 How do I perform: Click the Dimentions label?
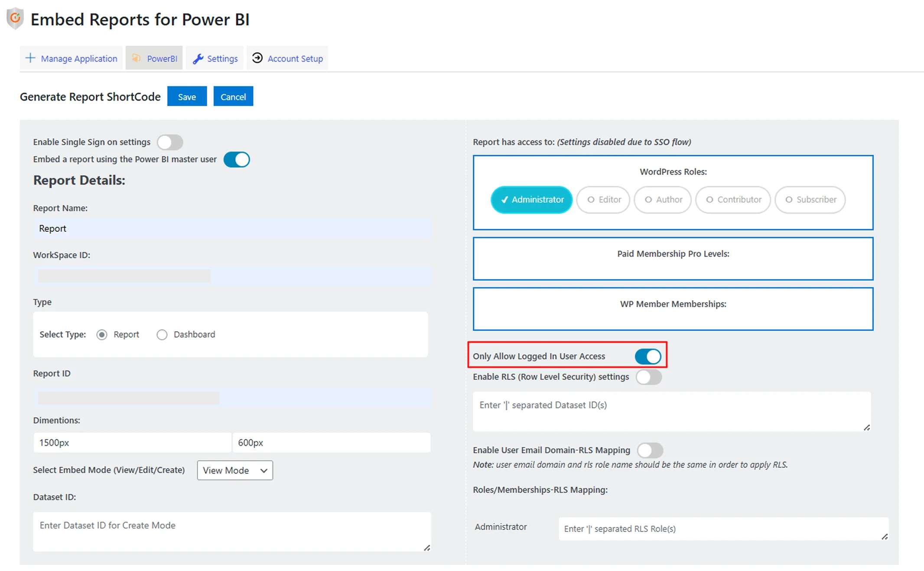pos(57,420)
